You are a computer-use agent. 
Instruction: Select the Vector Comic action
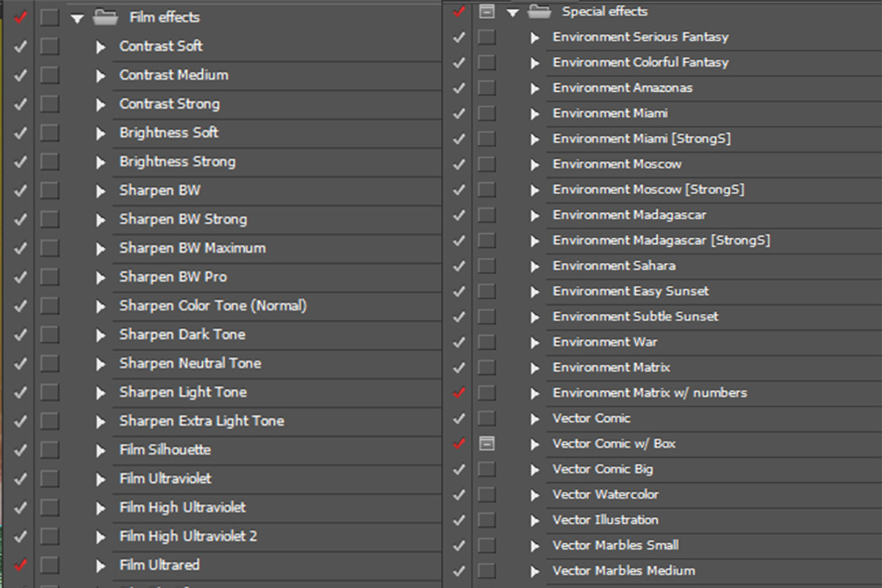pos(592,418)
